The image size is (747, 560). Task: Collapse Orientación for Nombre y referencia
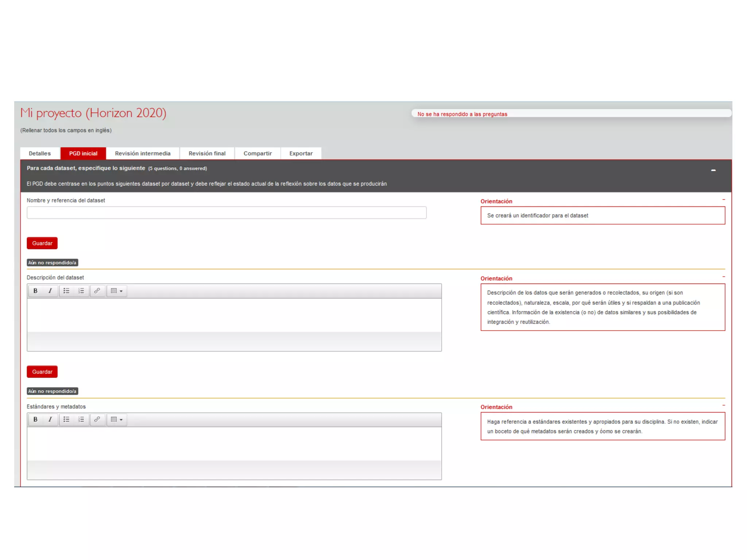coord(723,200)
